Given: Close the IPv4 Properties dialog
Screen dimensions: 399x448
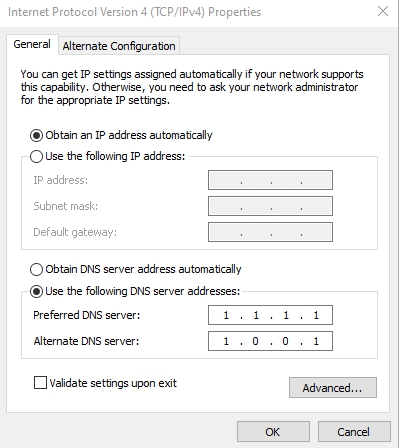Looking at the screenshot, I should tap(383, 11).
